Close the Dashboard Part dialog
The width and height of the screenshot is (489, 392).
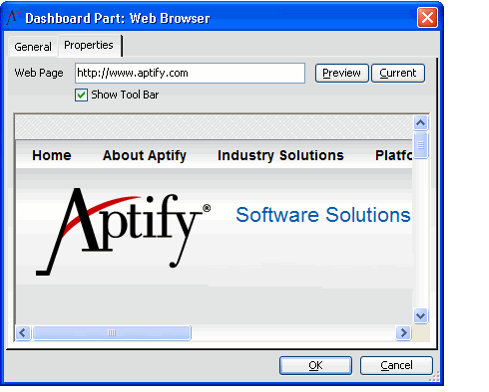click(x=427, y=17)
